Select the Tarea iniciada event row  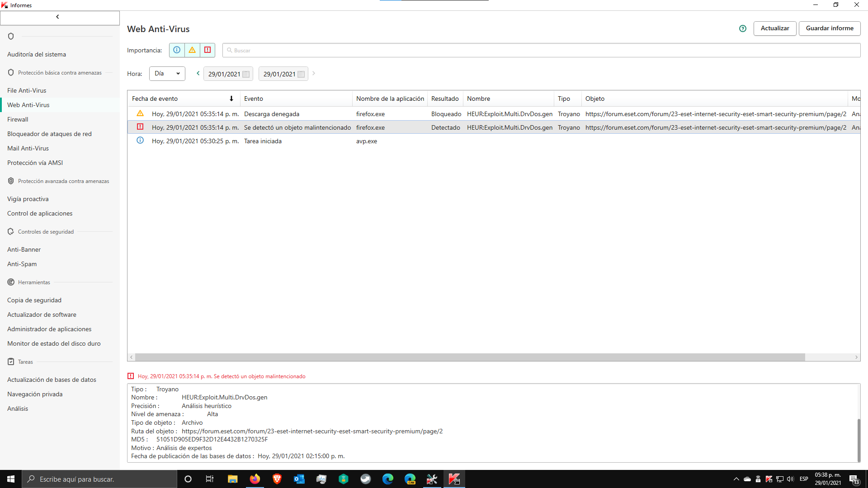tap(494, 141)
